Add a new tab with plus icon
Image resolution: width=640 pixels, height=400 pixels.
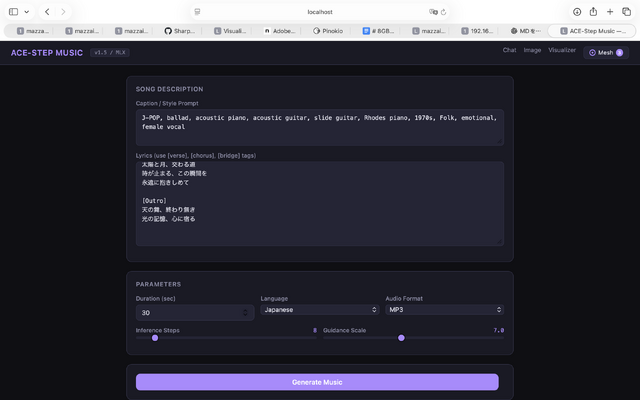[610, 11]
